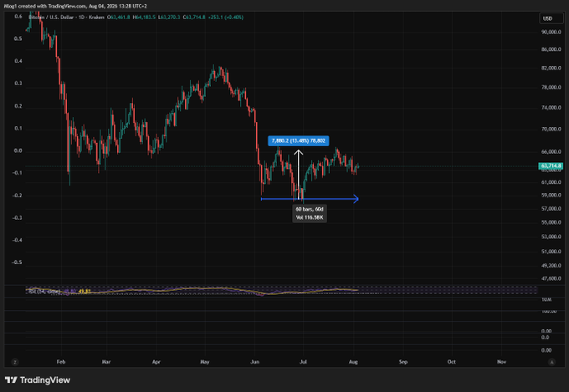This screenshot has height=392, width=569.
Task: Click the 53,000.0 price axis label
Action: (x=551, y=237)
